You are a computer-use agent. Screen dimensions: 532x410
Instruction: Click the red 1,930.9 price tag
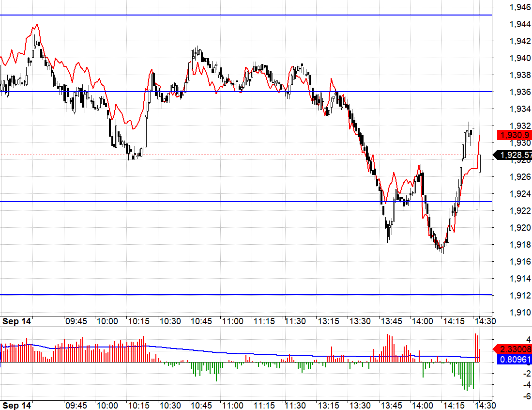[x=515, y=135]
